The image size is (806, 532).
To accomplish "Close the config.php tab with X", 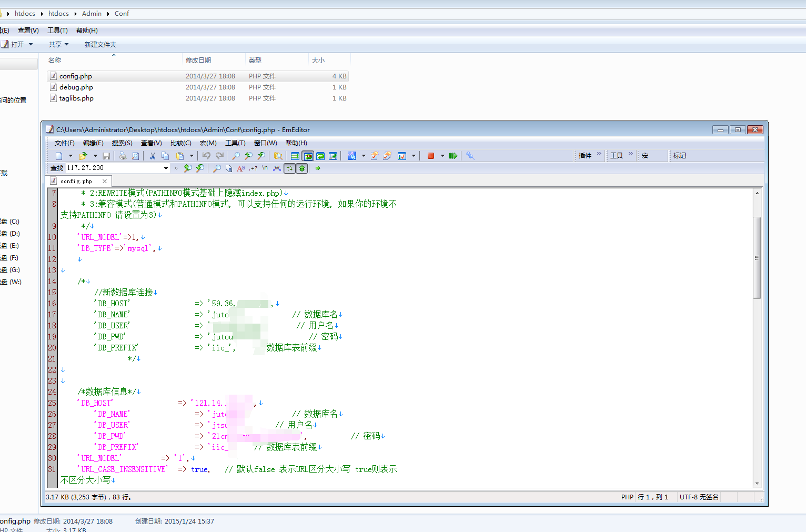I will [x=105, y=181].
